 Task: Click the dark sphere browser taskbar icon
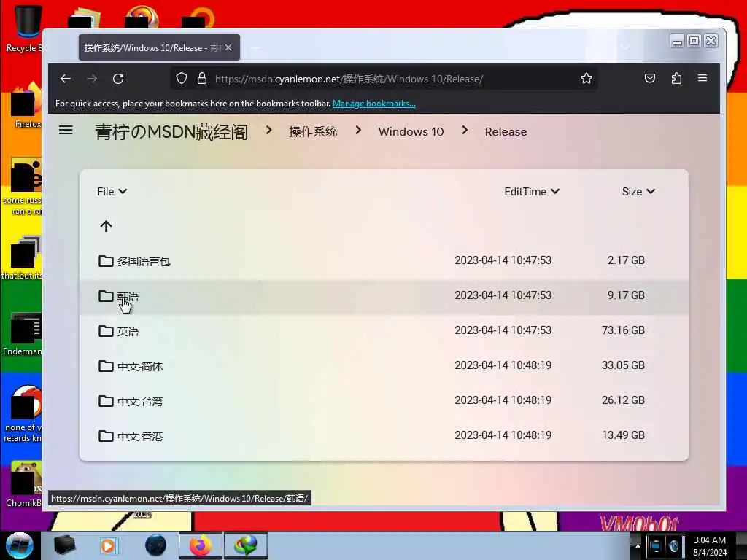coord(155,545)
